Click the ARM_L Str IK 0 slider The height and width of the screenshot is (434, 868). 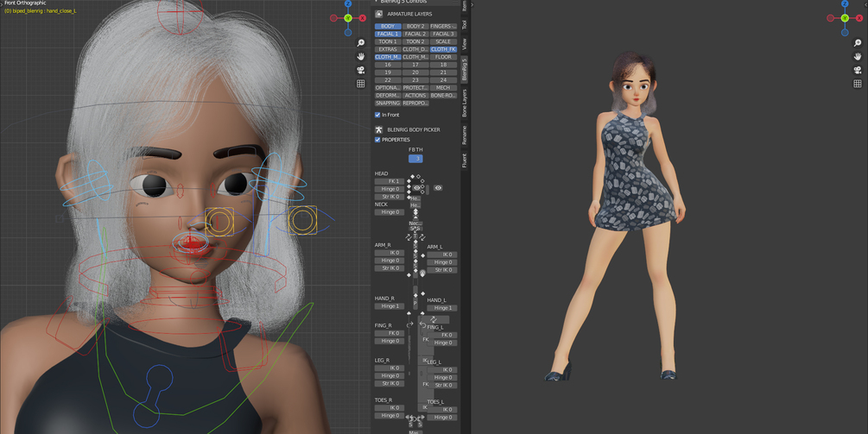point(442,270)
